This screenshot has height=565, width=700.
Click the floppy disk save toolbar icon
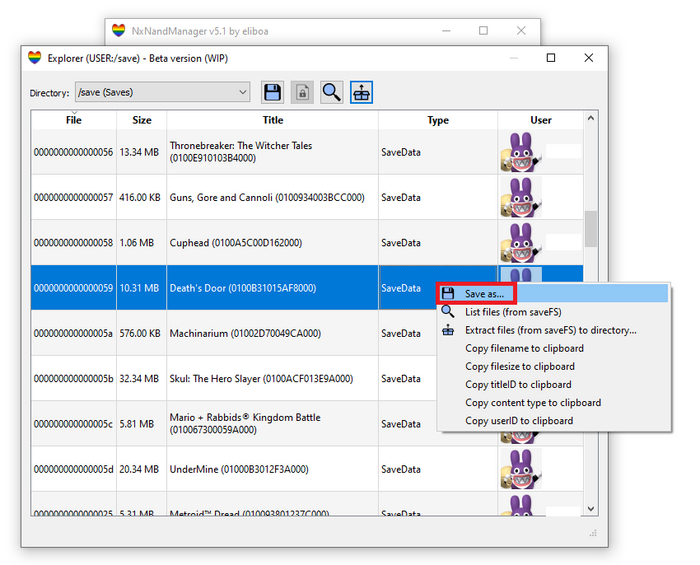(272, 93)
